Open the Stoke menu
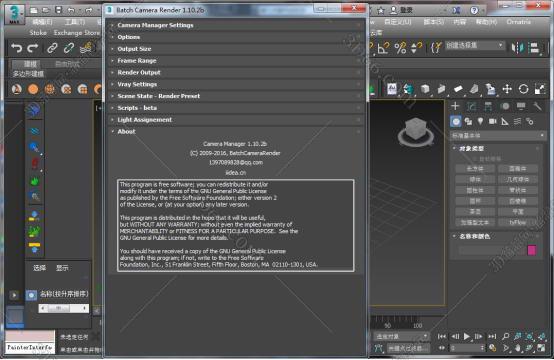554x360 pixels. (38, 33)
